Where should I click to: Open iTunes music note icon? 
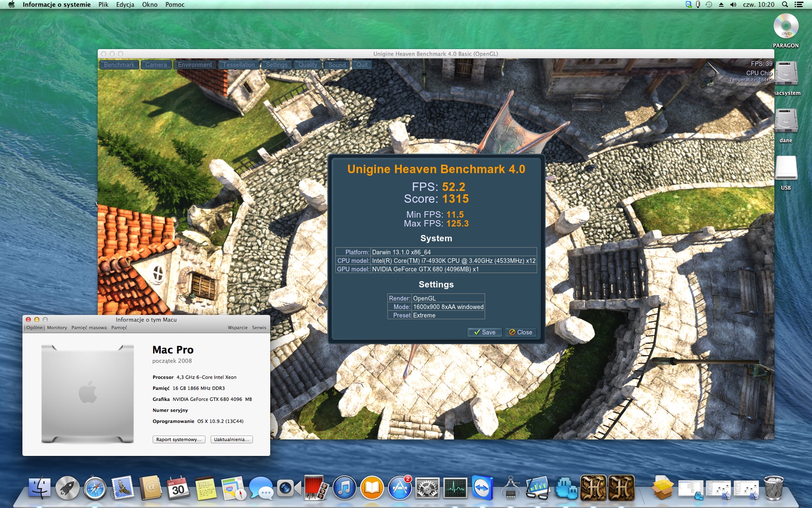(344, 488)
